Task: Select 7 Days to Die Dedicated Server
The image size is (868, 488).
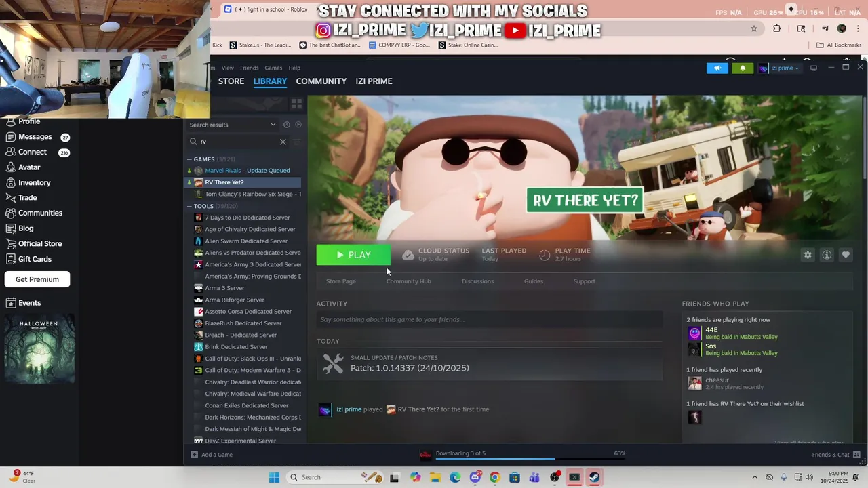Action: pyautogui.click(x=244, y=218)
